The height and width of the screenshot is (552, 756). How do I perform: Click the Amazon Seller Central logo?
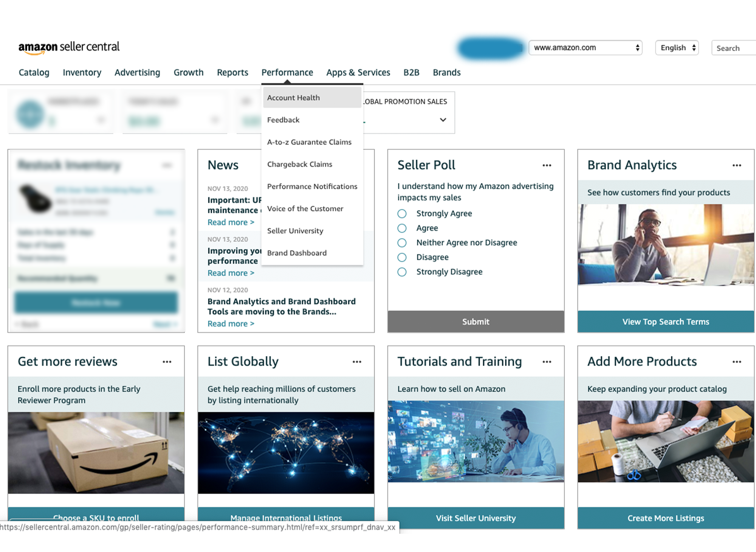pos(69,47)
